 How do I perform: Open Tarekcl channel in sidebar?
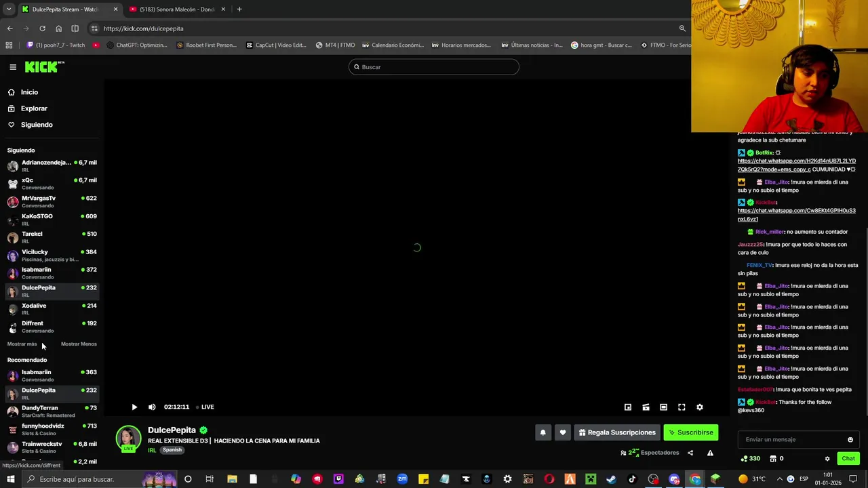(x=52, y=237)
